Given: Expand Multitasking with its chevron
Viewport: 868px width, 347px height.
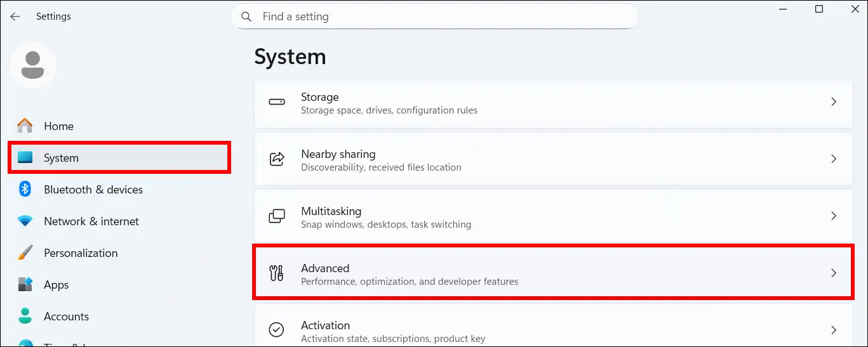Looking at the screenshot, I should click(834, 216).
